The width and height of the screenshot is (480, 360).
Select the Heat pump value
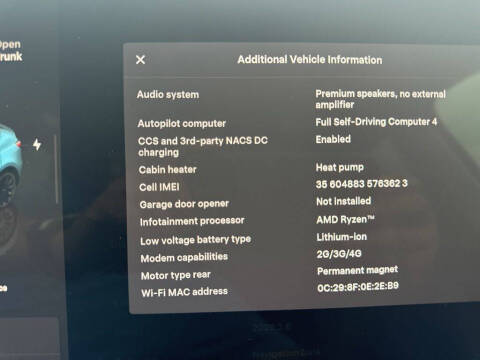(340, 167)
